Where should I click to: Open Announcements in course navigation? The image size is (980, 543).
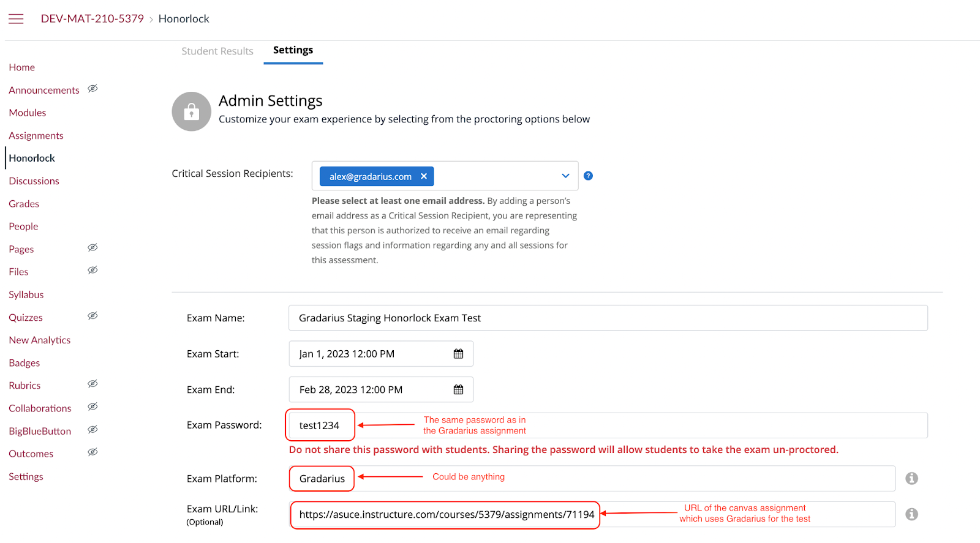pyautogui.click(x=44, y=90)
